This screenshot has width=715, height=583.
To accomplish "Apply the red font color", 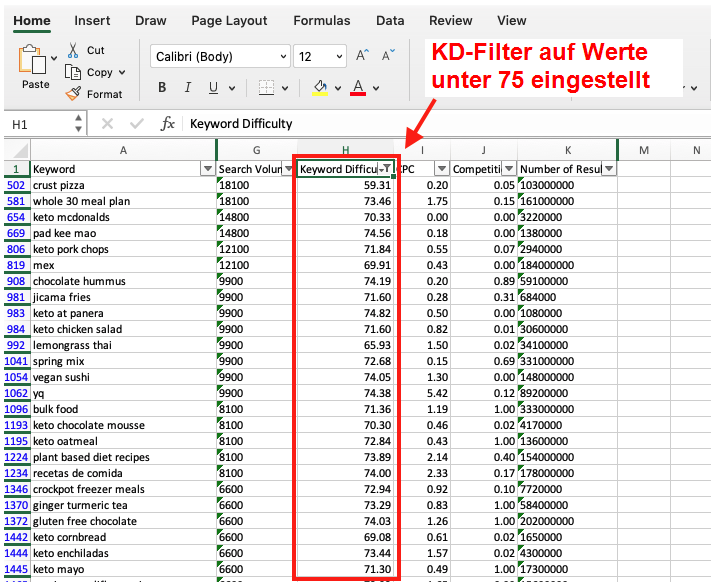I will pos(358,88).
